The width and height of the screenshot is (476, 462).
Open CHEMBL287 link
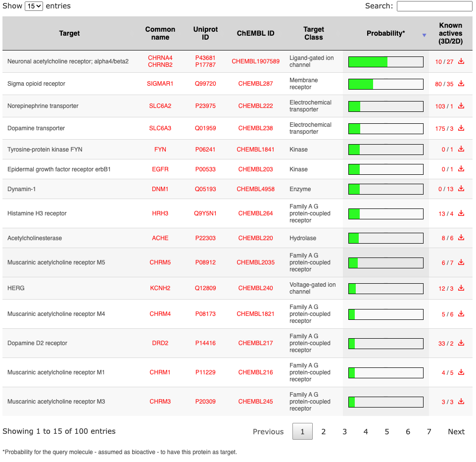255,84
